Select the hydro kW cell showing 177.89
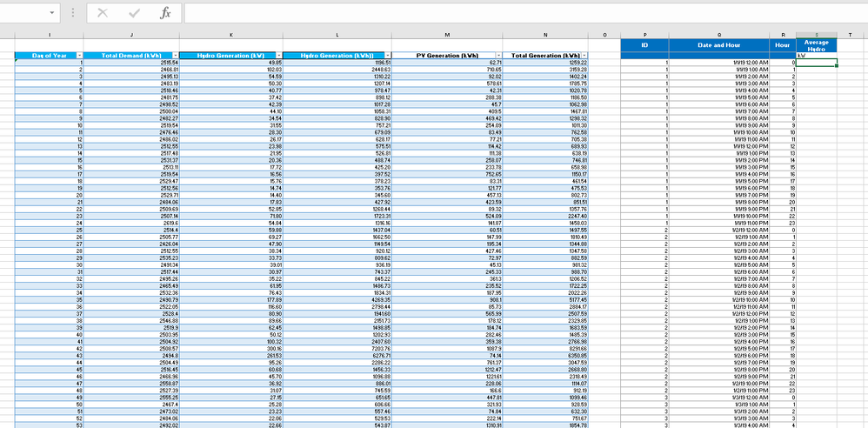The height and width of the screenshot is (428, 868). [230, 299]
